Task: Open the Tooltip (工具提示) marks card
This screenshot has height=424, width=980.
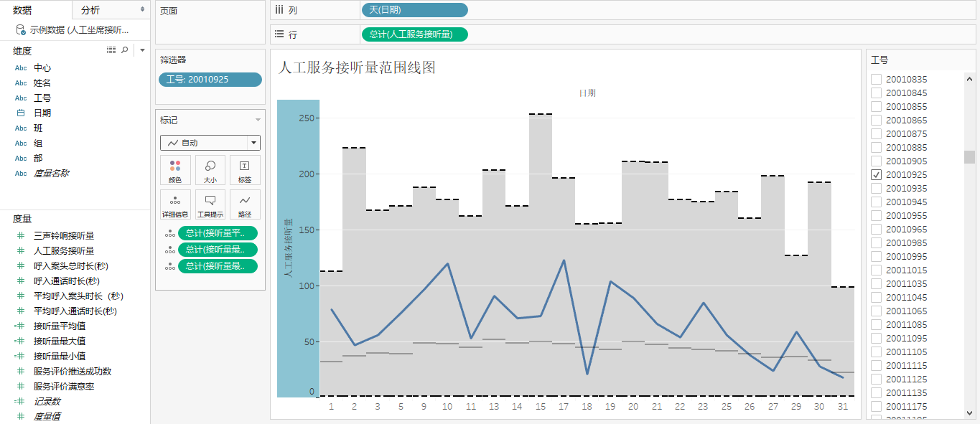Action: pos(210,204)
